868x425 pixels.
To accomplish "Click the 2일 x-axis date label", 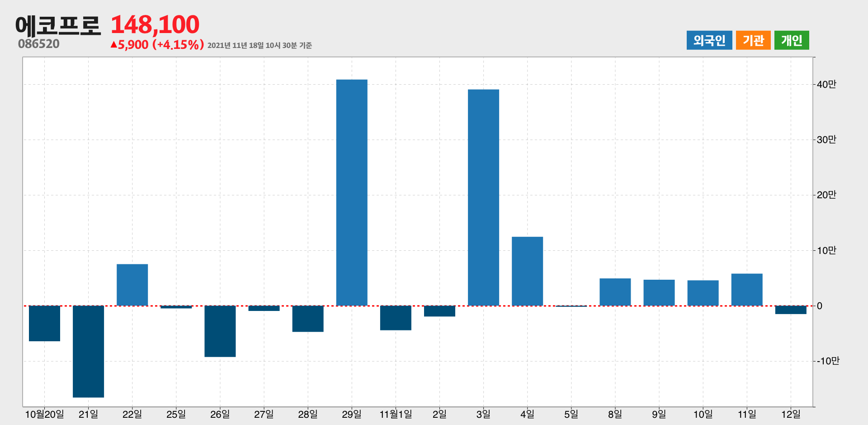I will point(439,414).
